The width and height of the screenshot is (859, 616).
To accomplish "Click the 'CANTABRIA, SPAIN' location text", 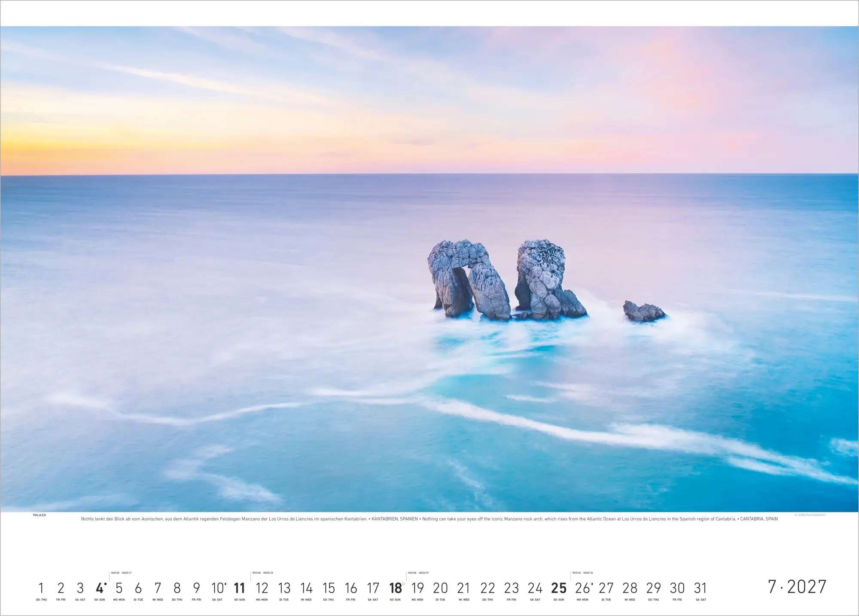I will (x=759, y=519).
